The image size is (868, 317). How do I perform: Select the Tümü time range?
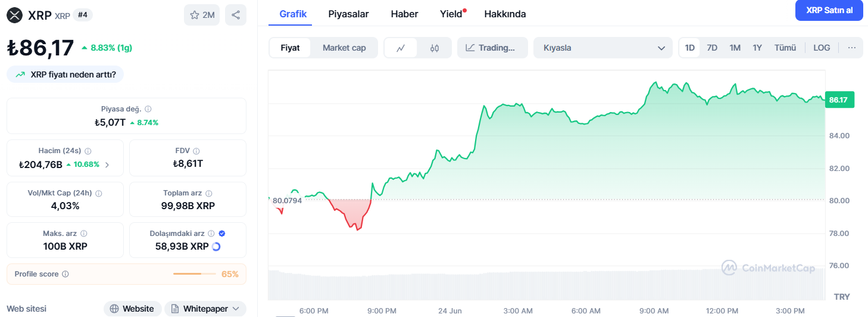[x=785, y=48]
